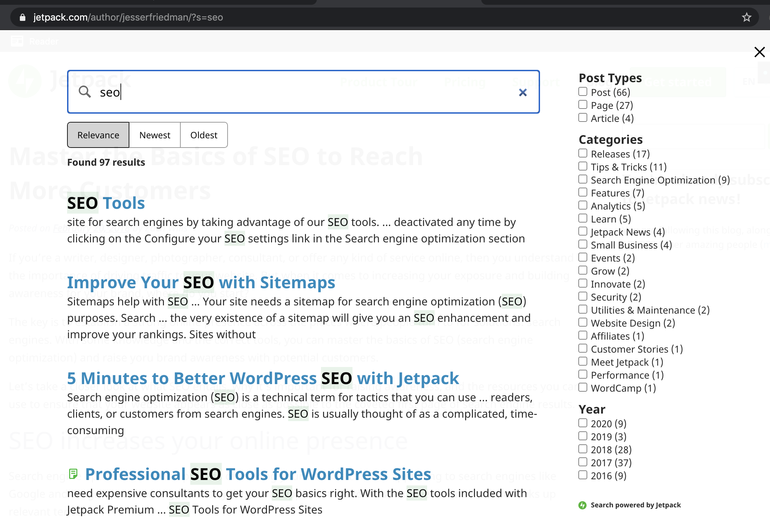Enable Small Business (4) filter

coord(583,244)
